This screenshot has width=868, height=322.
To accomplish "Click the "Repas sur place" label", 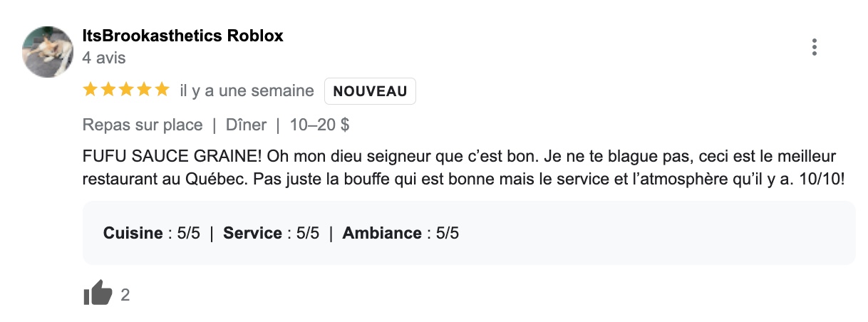I will (x=143, y=125).
